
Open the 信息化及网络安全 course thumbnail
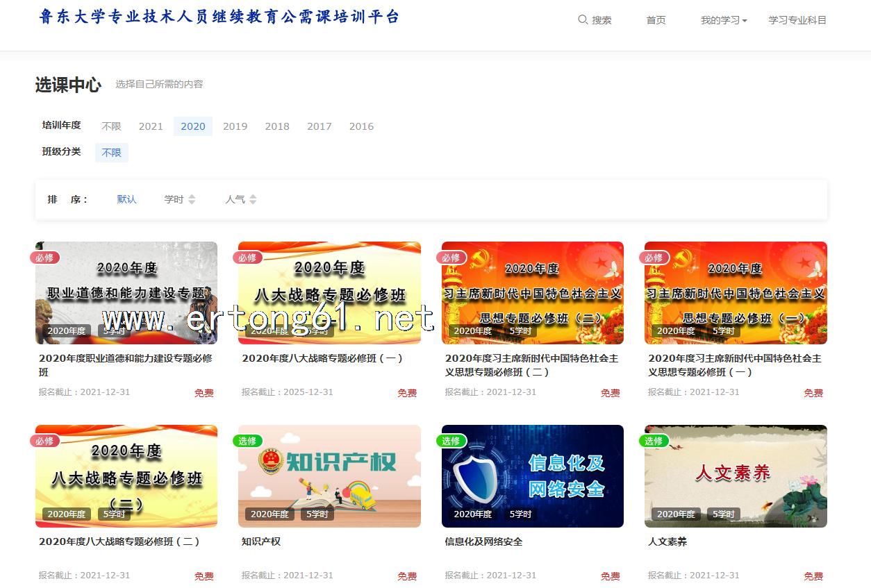(532, 476)
